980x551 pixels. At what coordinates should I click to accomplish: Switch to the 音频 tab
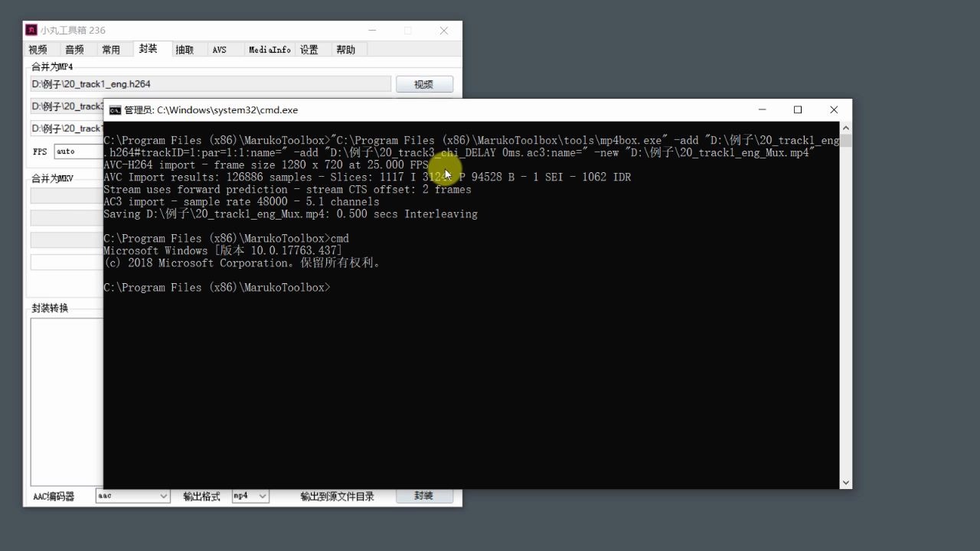[x=74, y=50]
